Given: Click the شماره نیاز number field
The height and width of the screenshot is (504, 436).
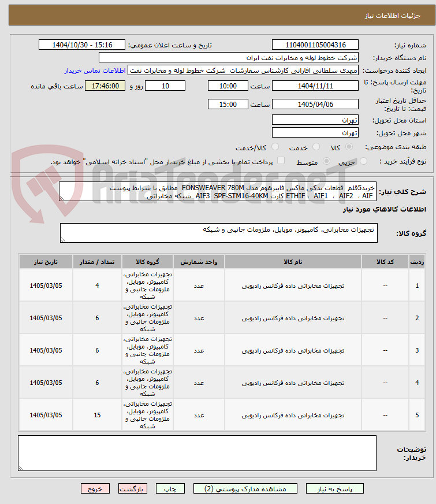Looking at the screenshot, I should click(315, 45).
